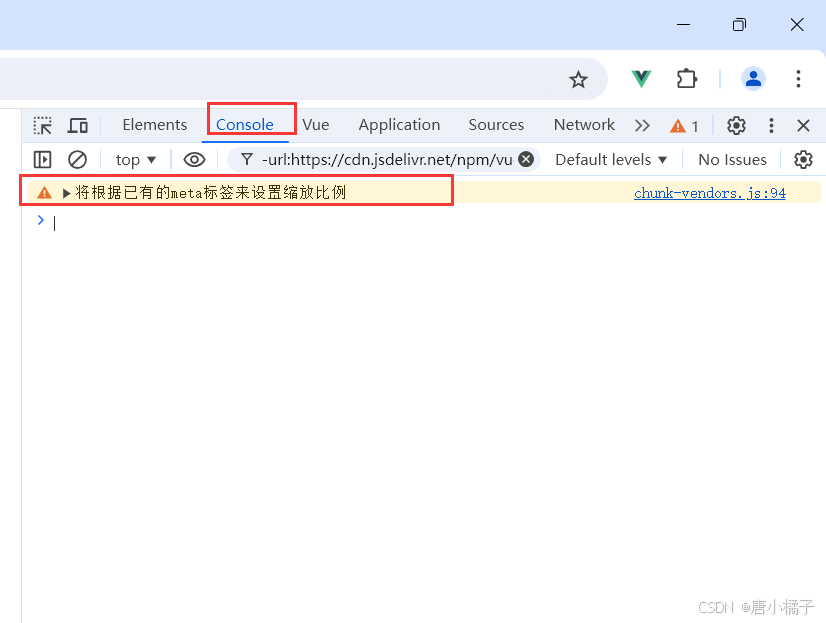The height and width of the screenshot is (623, 826).
Task: Open console settings gear beside No Issues
Action: (x=803, y=160)
